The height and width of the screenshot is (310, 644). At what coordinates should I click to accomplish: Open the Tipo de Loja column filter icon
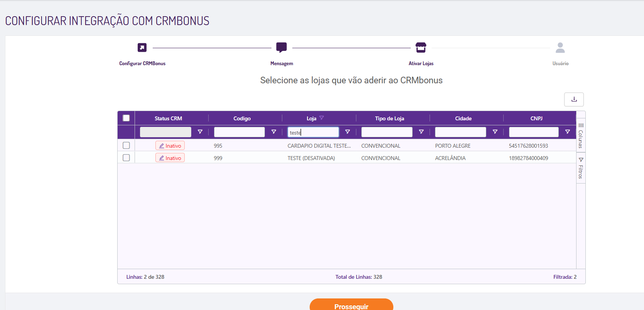(421, 132)
